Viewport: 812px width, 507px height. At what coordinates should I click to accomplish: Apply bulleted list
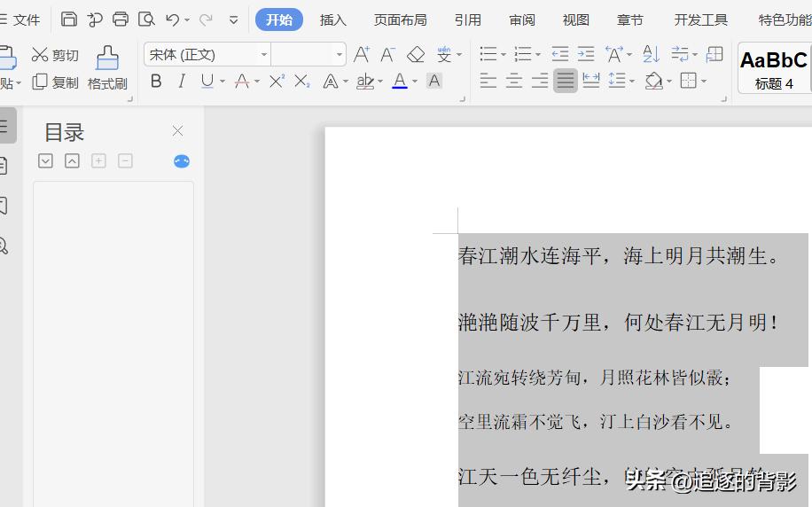coord(488,54)
